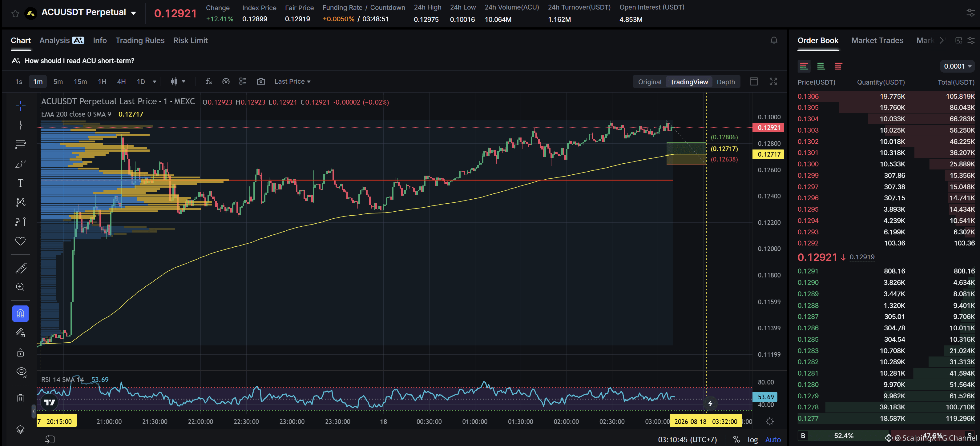Toggle lock all drawings
This screenshot has width=980, height=446.
21,352
